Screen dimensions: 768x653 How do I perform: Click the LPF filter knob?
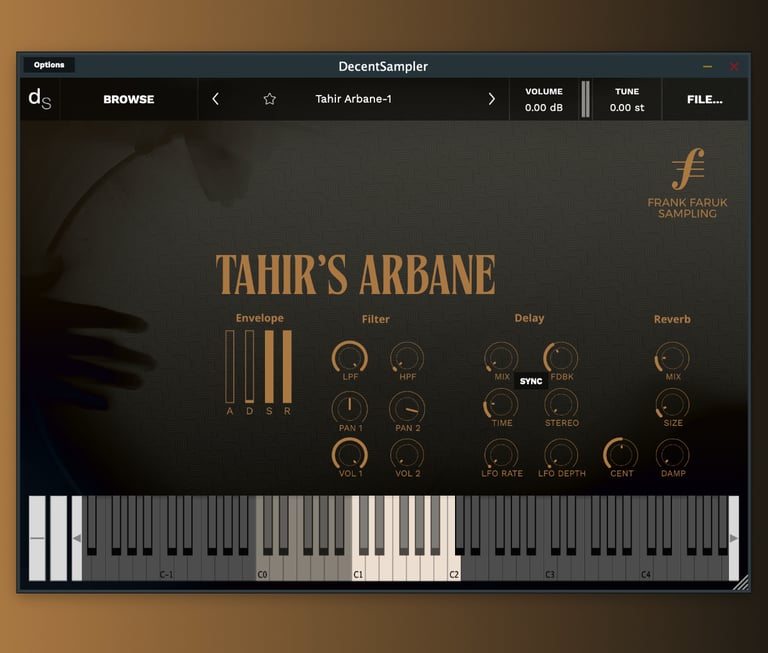350,358
